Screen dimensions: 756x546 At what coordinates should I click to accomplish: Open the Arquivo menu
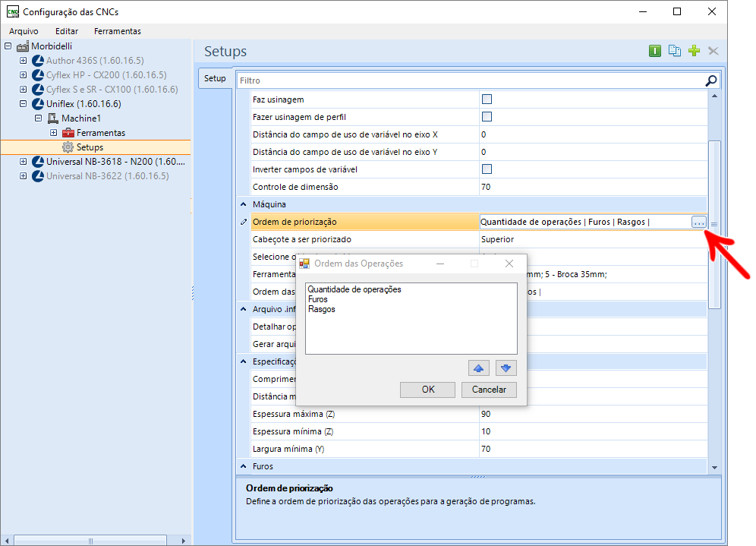(x=24, y=31)
